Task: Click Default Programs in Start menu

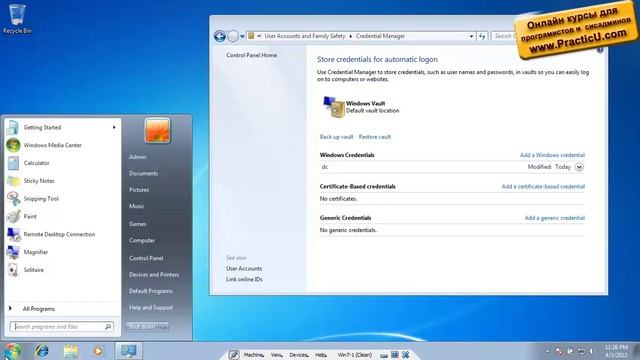Action: coord(151,291)
